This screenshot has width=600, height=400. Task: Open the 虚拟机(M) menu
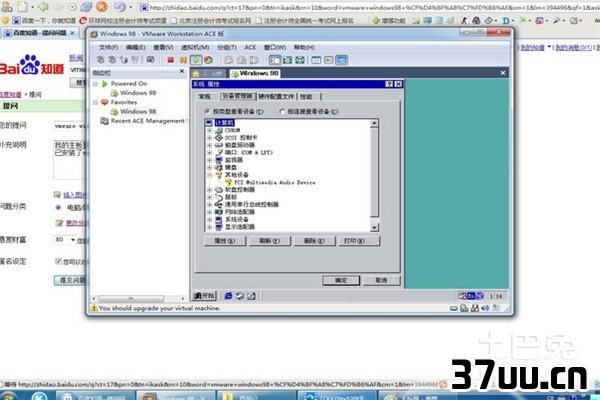click(195, 47)
